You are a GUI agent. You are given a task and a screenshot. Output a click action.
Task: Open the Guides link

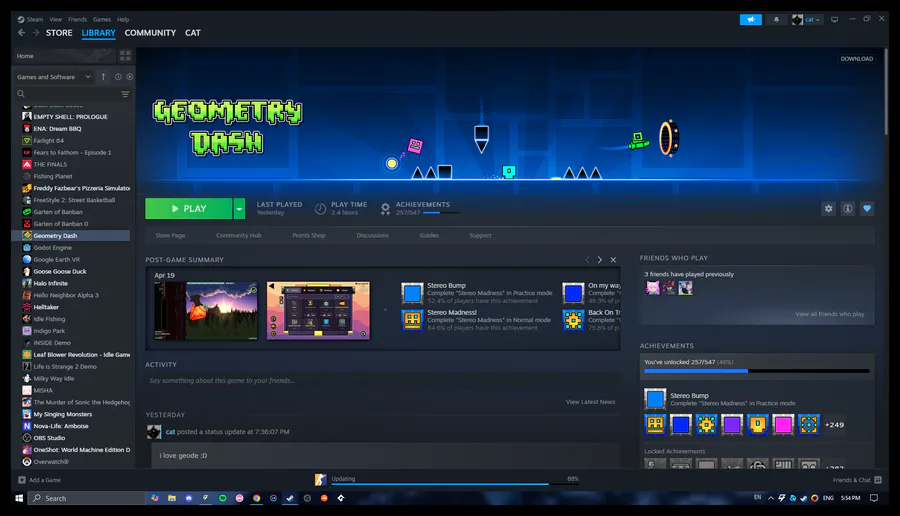(x=429, y=235)
